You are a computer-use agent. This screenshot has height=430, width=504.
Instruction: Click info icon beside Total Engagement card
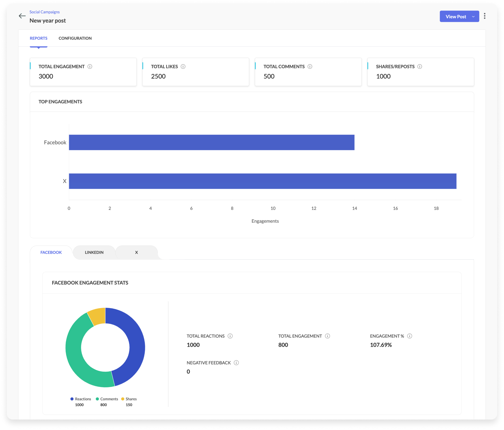[90, 67]
